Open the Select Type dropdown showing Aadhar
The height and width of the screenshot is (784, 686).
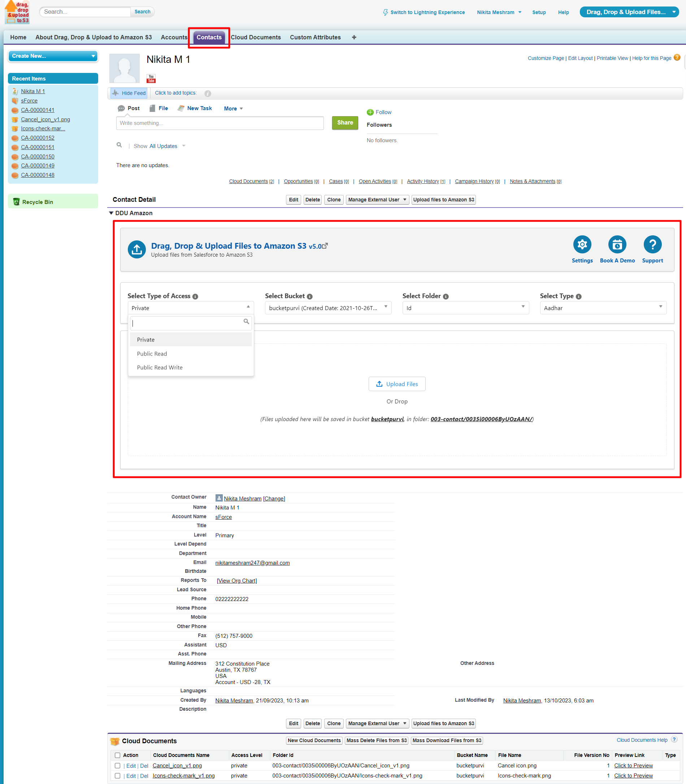[603, 308]
